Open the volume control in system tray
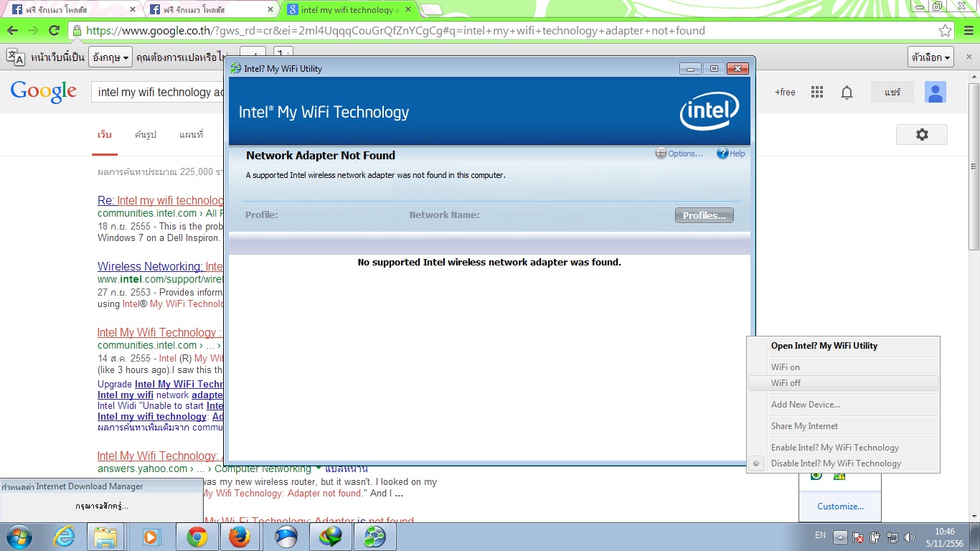The height and width of the screenshot is (551, 980). pos(910,537)
